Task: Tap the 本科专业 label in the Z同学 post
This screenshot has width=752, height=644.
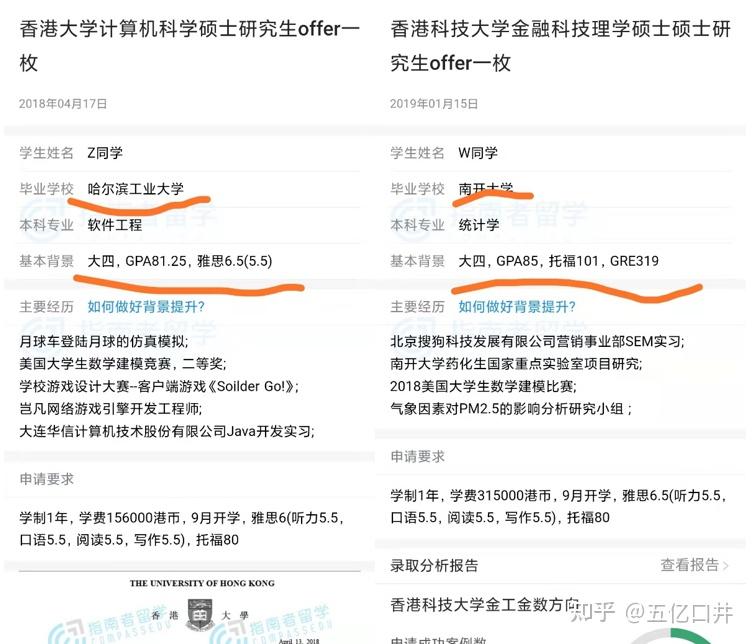Action: [47, 224]
